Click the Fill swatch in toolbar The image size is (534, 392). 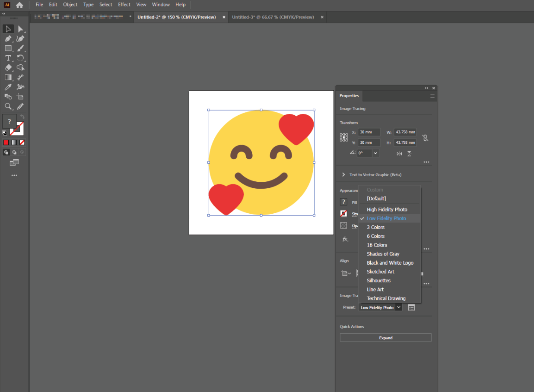tap(10, 121)
